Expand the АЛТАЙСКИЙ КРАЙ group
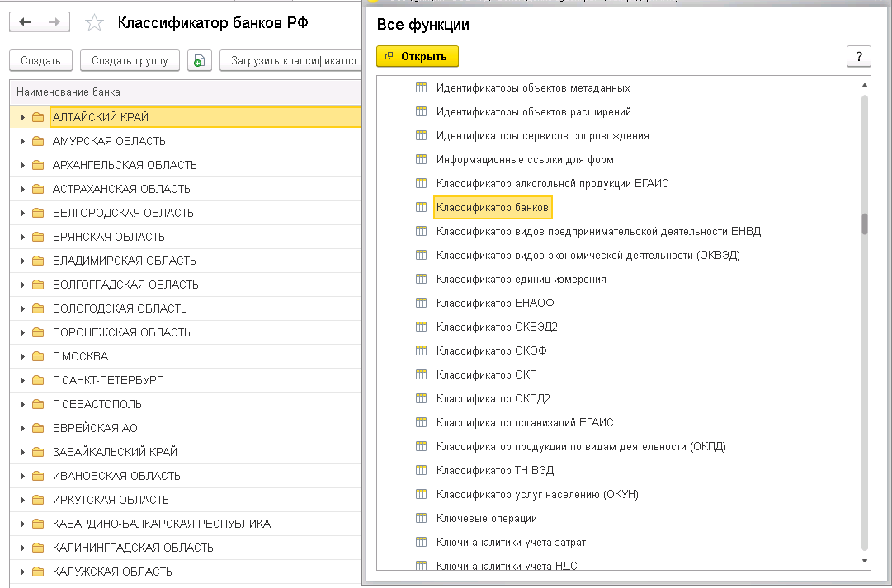The image size is (892, 588). pos(22,118)
